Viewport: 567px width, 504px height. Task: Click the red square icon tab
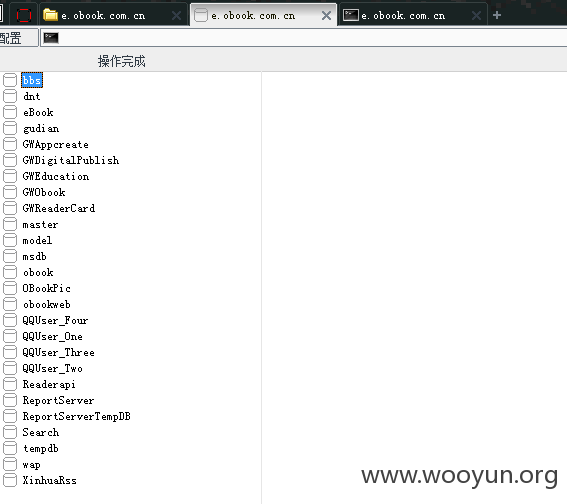coord(24,15)
